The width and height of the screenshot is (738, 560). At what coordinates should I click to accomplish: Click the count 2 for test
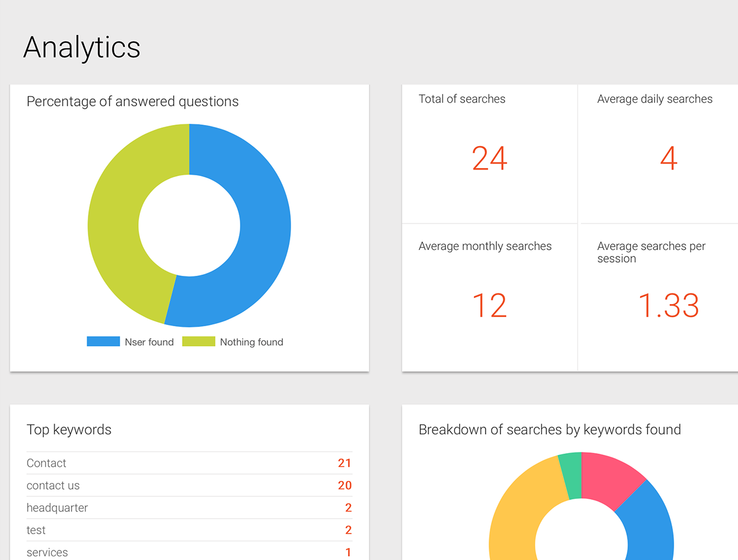pyautogui.click(x=349, y=530)
